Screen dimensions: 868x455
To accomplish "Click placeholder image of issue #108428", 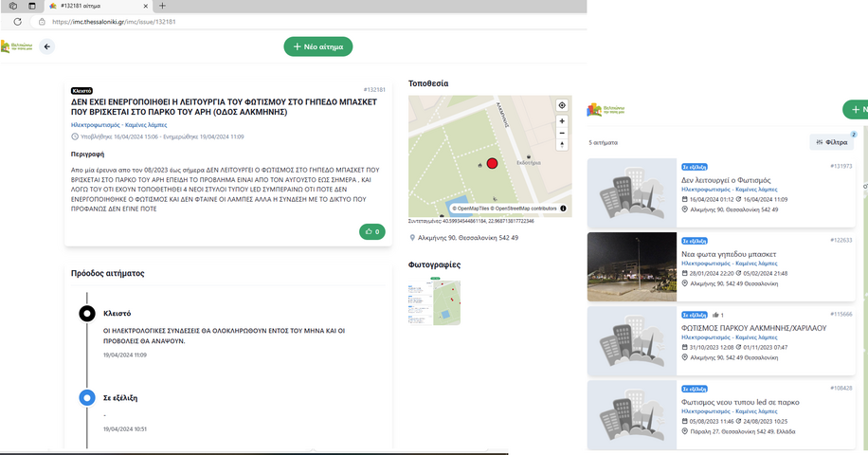I will click(x=632, y=414).
